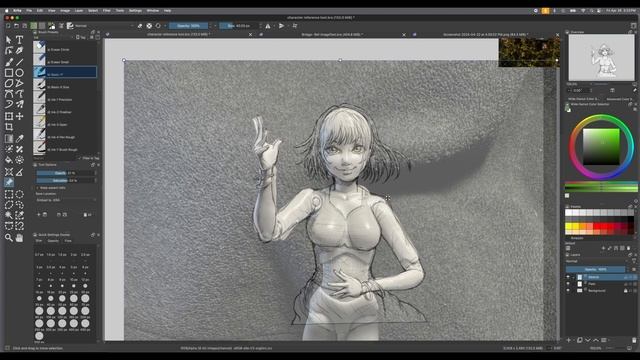Switch to the Flow tab in Quick Settings docker
Viewport: 640px width, 360px height.
coord(68,241)
